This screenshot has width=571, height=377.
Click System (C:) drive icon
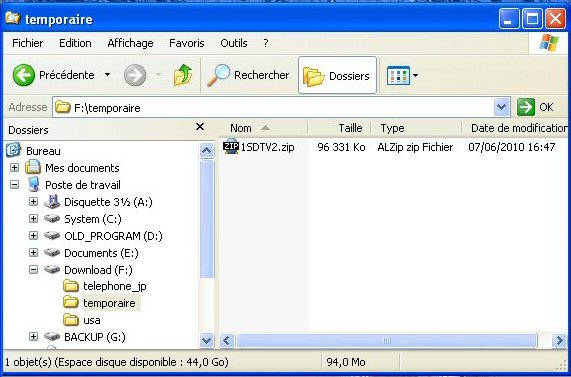click(52, 219)
